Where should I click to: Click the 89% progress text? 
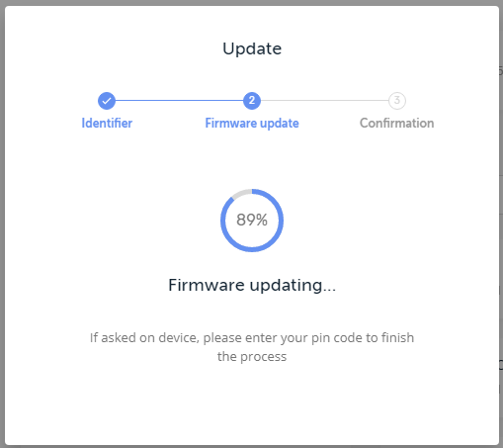pyautogui.click(x=252, y=220)
